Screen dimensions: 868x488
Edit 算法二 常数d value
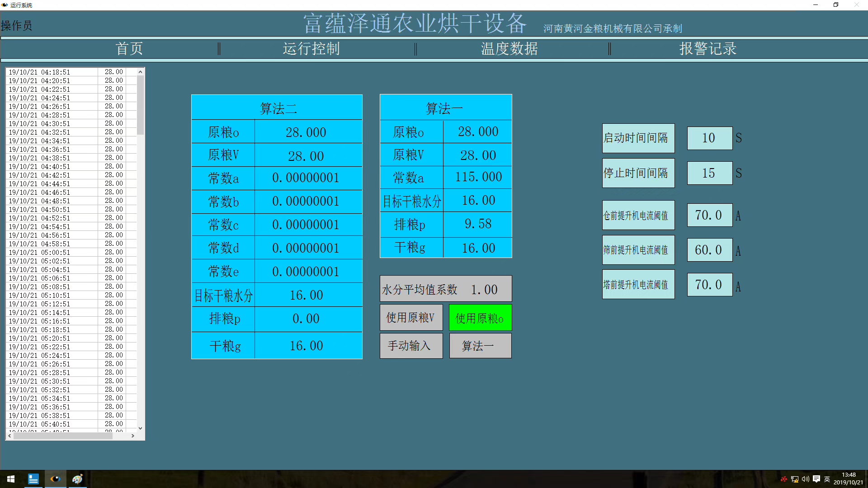(x=308, y=248)
